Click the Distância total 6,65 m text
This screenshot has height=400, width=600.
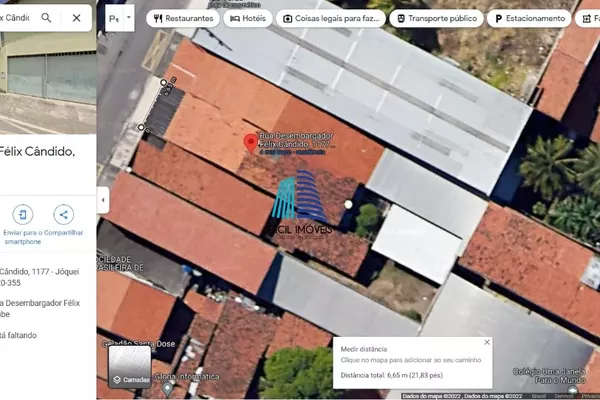(x=391, y=375)
